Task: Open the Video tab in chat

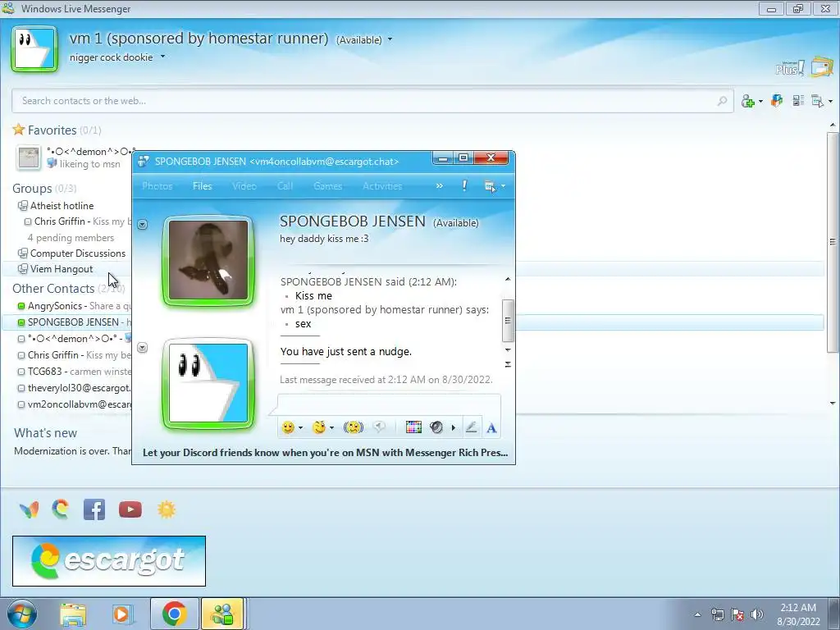Action: [244, 186]
